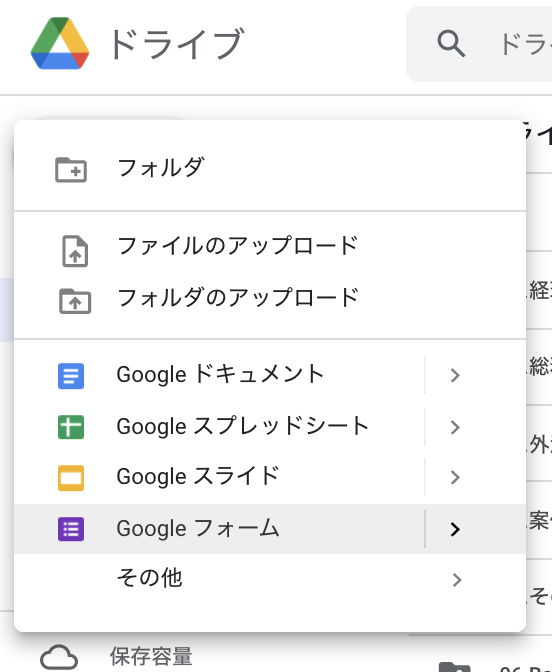This screenshot has height=672, width=552.
Task: Choose ファイルのアップロード menu entry
Action: point(270,246)
